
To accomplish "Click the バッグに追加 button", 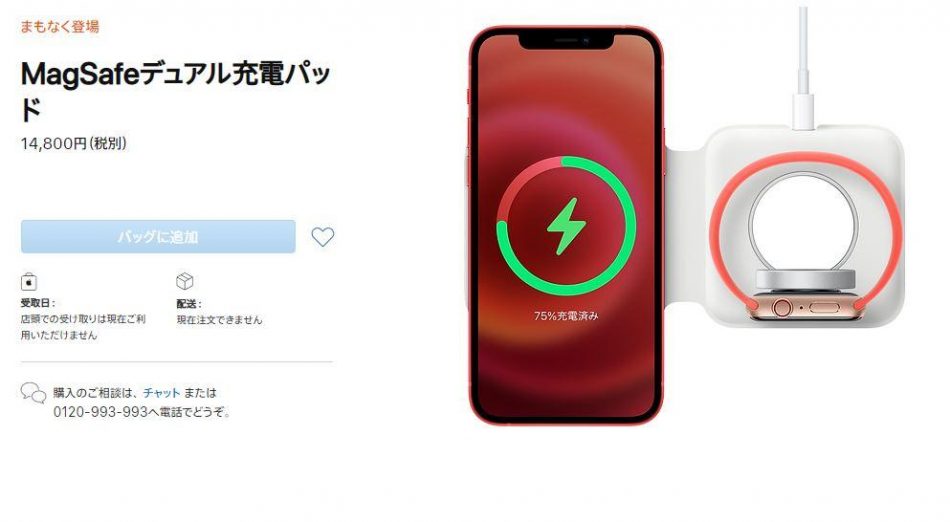I will click(158, 236).
